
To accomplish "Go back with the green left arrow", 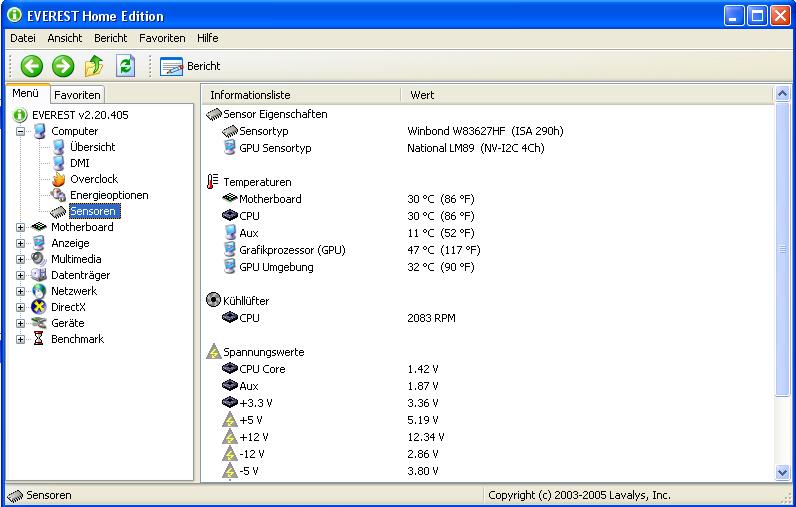I will click(31, 66).
